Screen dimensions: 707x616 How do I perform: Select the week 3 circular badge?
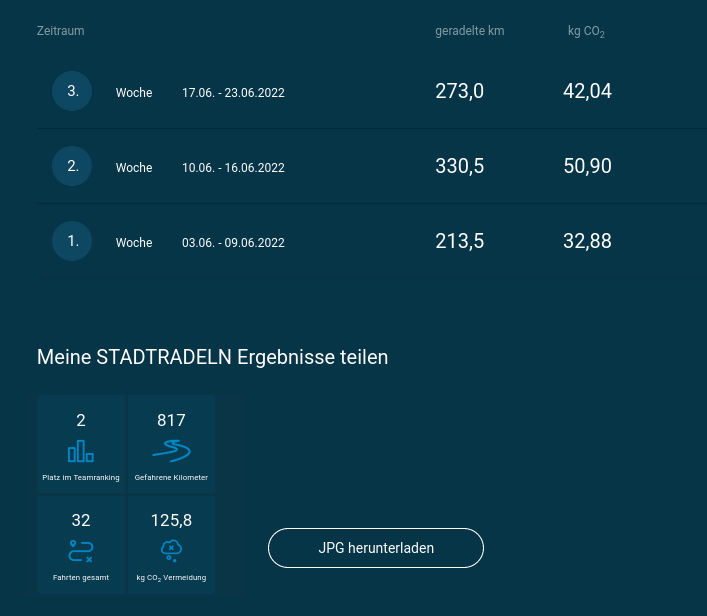point(72,91)
